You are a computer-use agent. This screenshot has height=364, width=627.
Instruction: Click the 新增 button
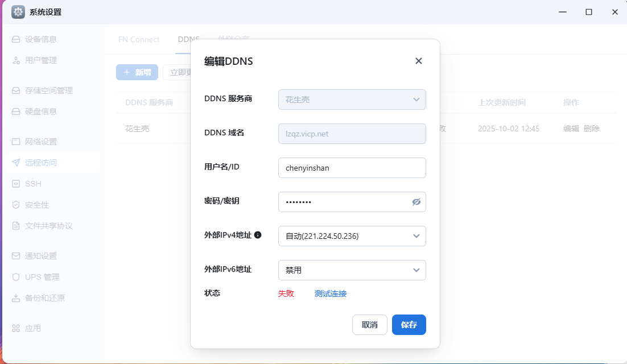click(x=137, y=72)
